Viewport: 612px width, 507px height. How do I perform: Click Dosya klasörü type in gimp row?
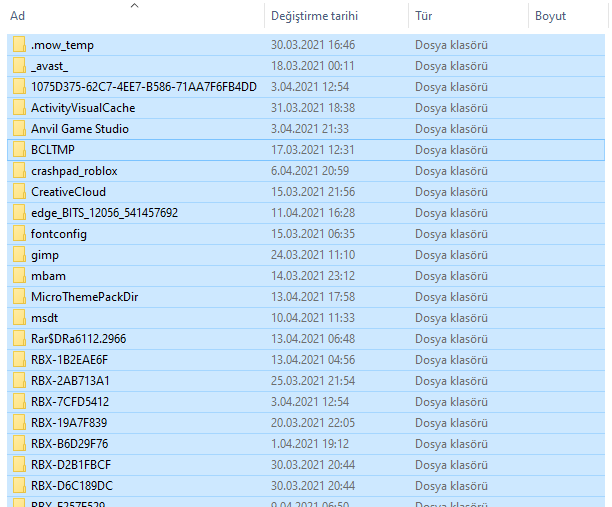click(451, 255)
